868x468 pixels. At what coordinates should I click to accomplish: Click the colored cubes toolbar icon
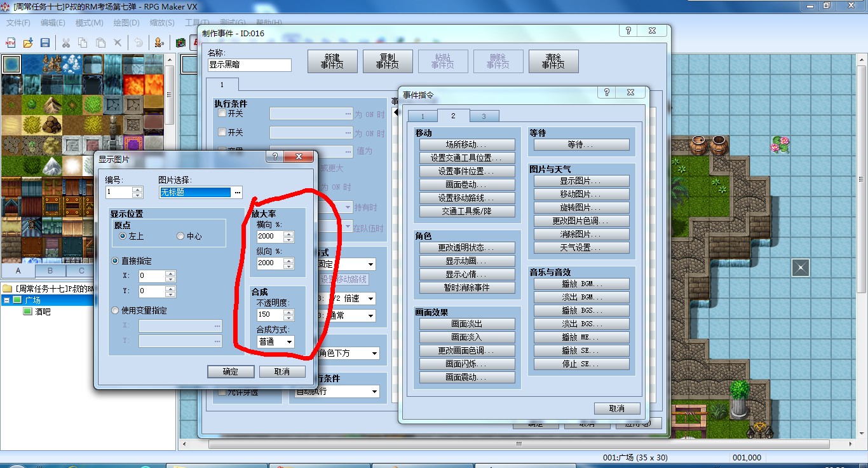click(x=180, y=43)
